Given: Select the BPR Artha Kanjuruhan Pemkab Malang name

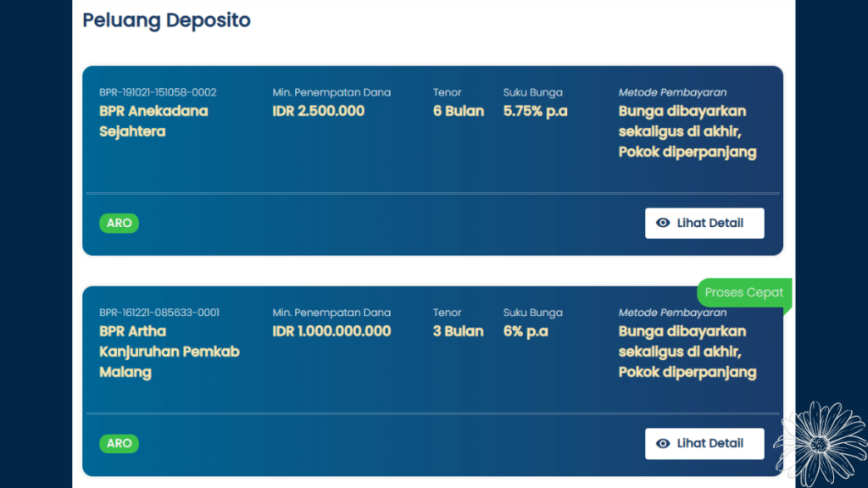Looking at the screenshot, I should pos(169,352).
